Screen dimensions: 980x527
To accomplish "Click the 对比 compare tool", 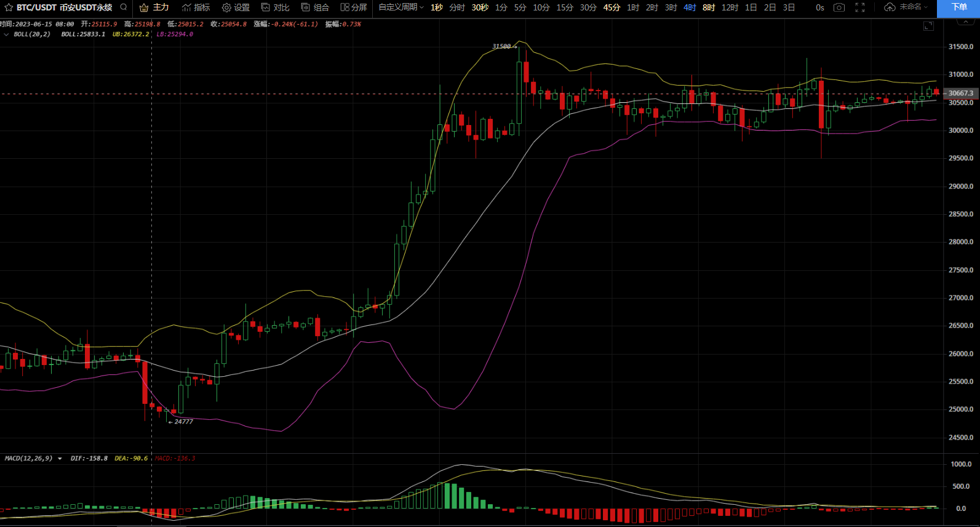I will (275, 7).
